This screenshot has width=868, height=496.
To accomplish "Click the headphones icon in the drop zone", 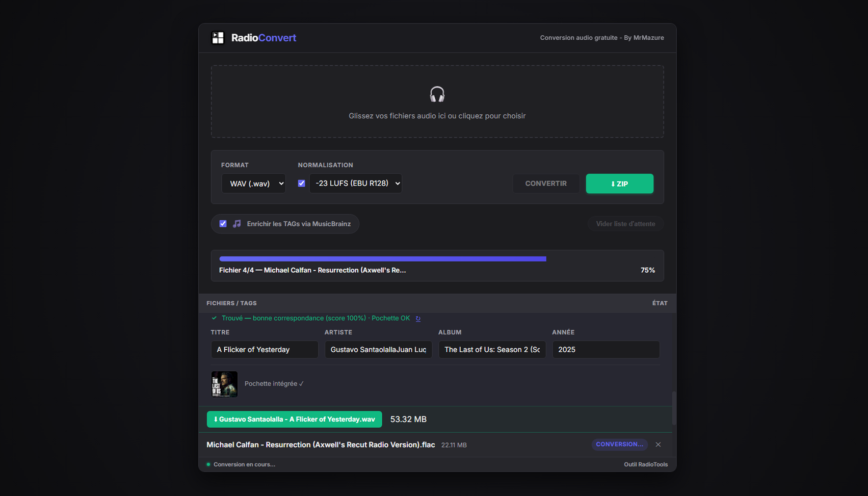I will [x=437, y=94].
